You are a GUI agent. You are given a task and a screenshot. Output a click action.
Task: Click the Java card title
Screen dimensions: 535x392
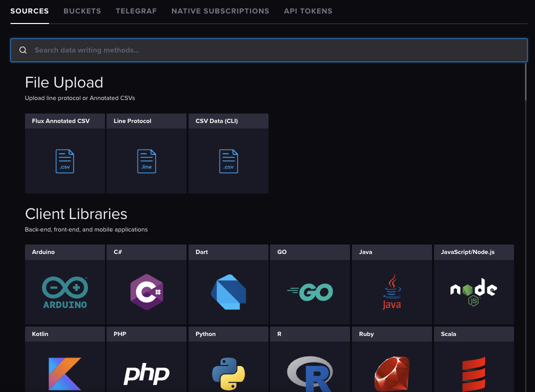coord(365,252)
